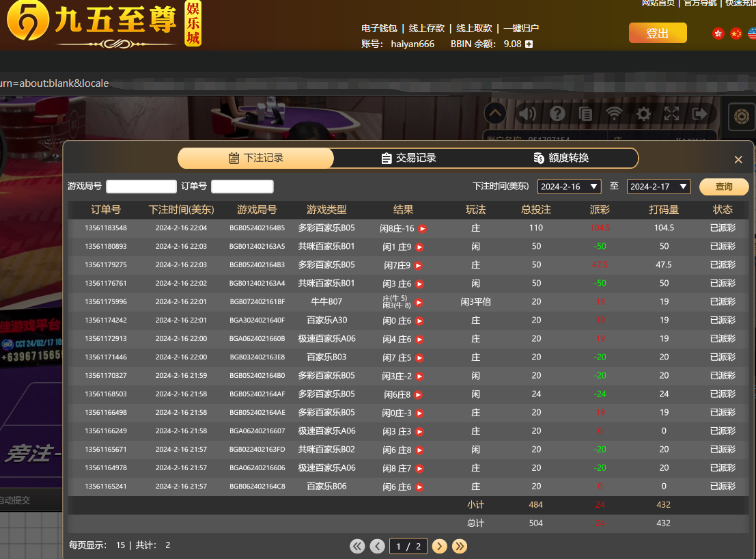Mute sound with the speaker icon
This screenshot has height=559, width=756.
pyautogui.click(x=527, y=114)
